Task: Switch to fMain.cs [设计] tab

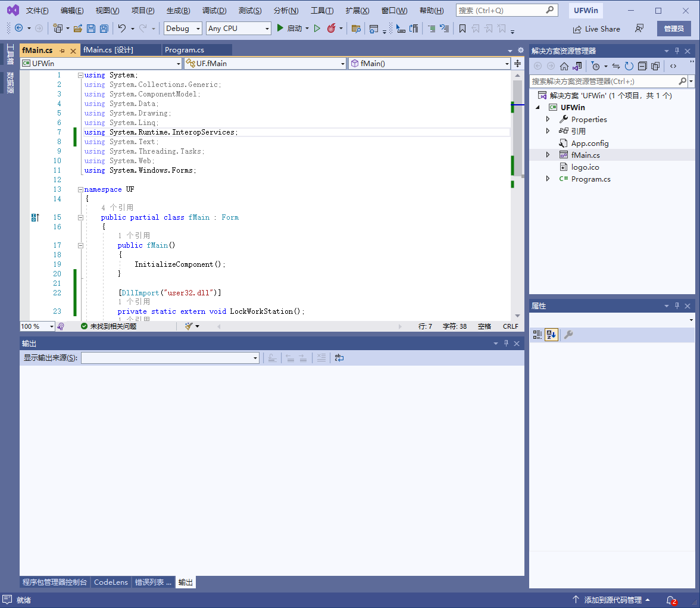Action: pyautogui.click(x=108, y=50)
